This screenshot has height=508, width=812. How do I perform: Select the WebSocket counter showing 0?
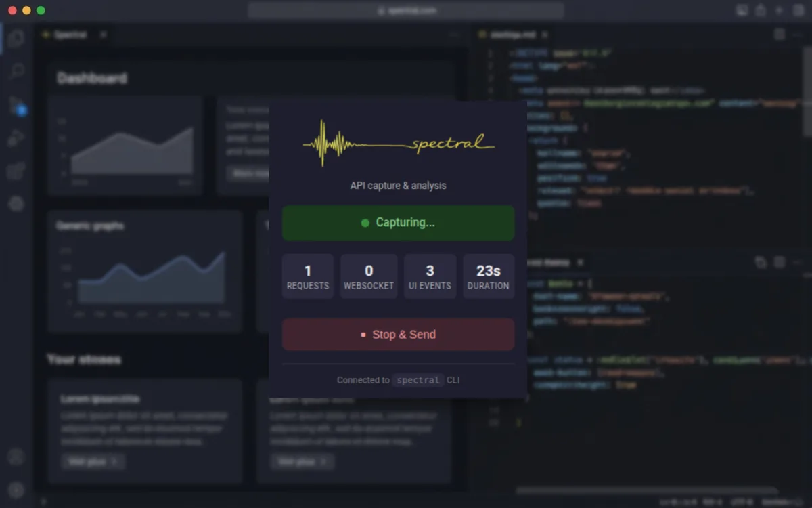click(x=369, y=276)
